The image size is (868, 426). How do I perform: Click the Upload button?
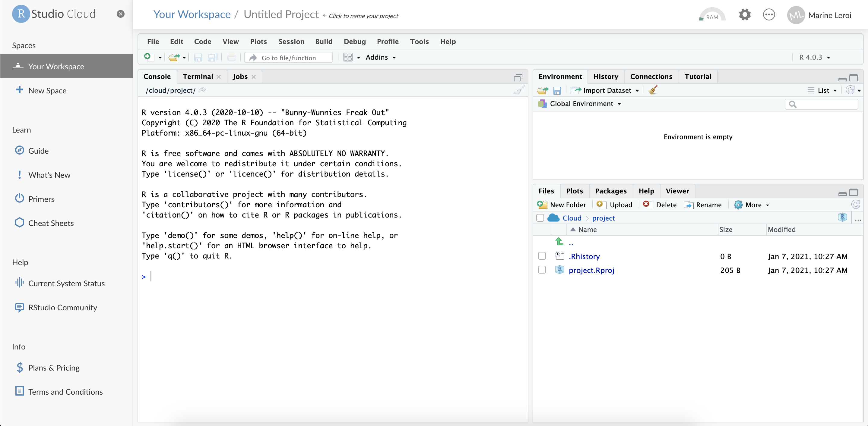point(614,205)
